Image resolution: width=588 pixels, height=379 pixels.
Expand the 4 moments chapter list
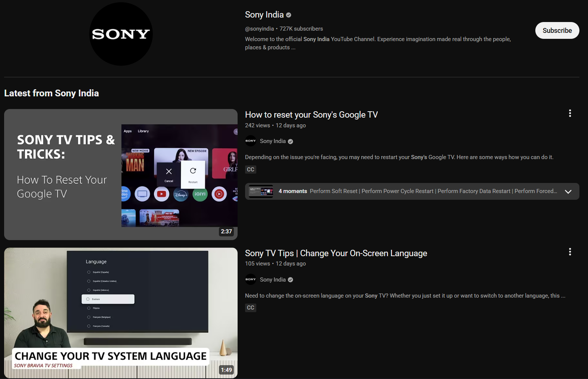pos(568,192)
